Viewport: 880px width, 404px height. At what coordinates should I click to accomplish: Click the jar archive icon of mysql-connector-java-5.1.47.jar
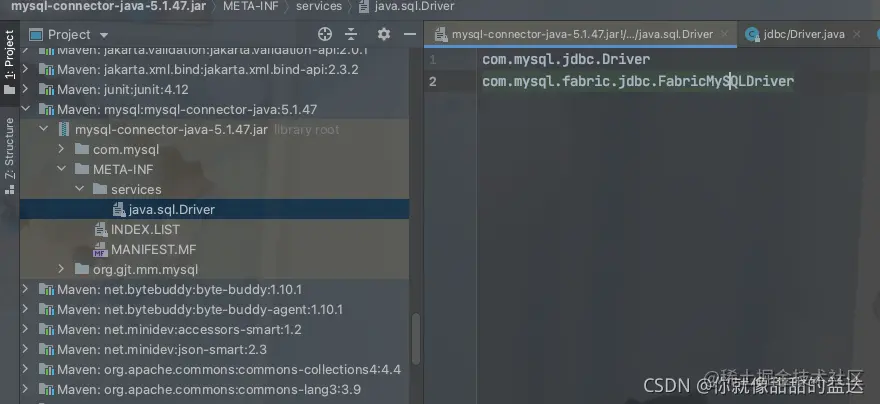65,130
